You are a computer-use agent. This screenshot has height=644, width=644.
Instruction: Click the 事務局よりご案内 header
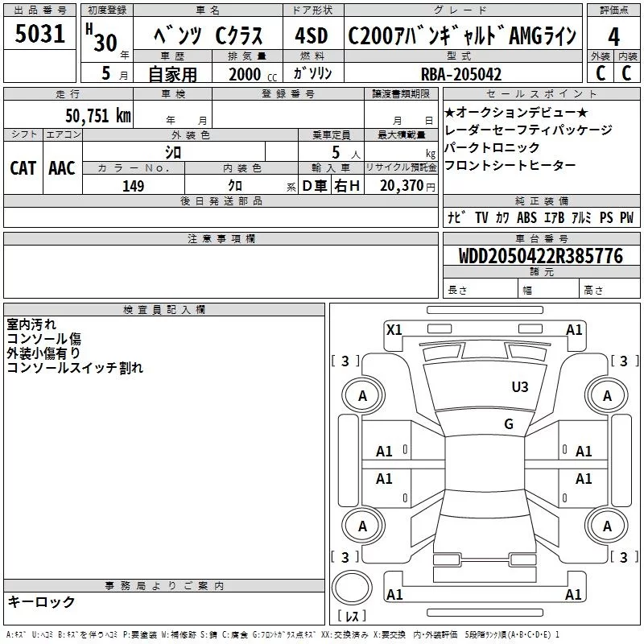[164, 586]
